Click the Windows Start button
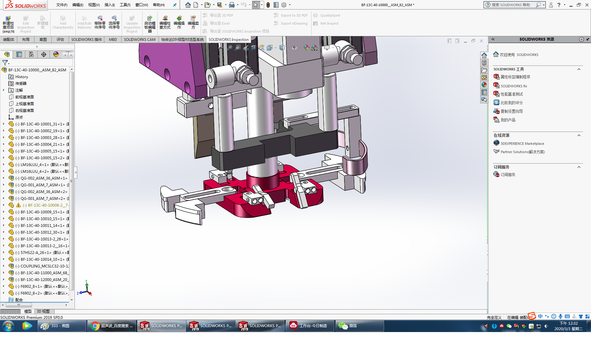 click(x=8, y=326)
